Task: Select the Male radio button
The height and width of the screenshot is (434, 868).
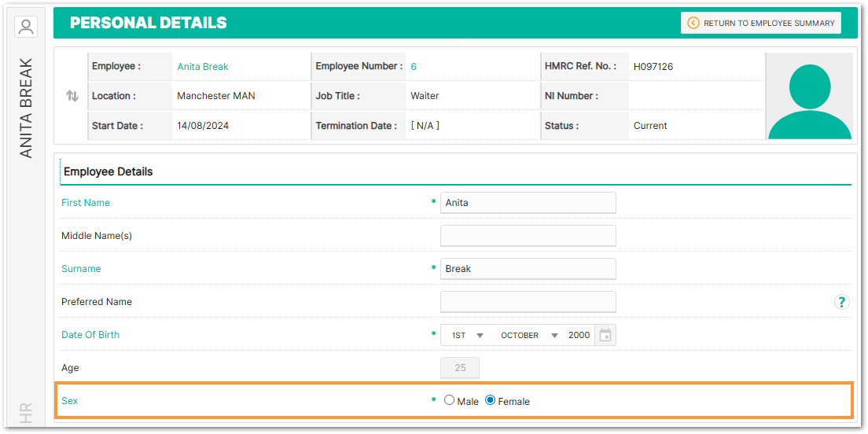Action: click(x=450, y=400)
